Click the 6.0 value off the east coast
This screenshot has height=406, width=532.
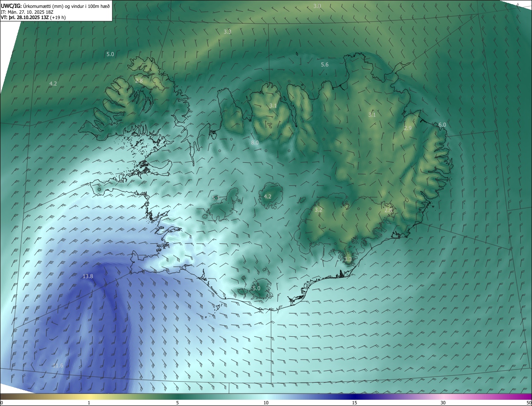pyautogui.click(x=442, y=125)
